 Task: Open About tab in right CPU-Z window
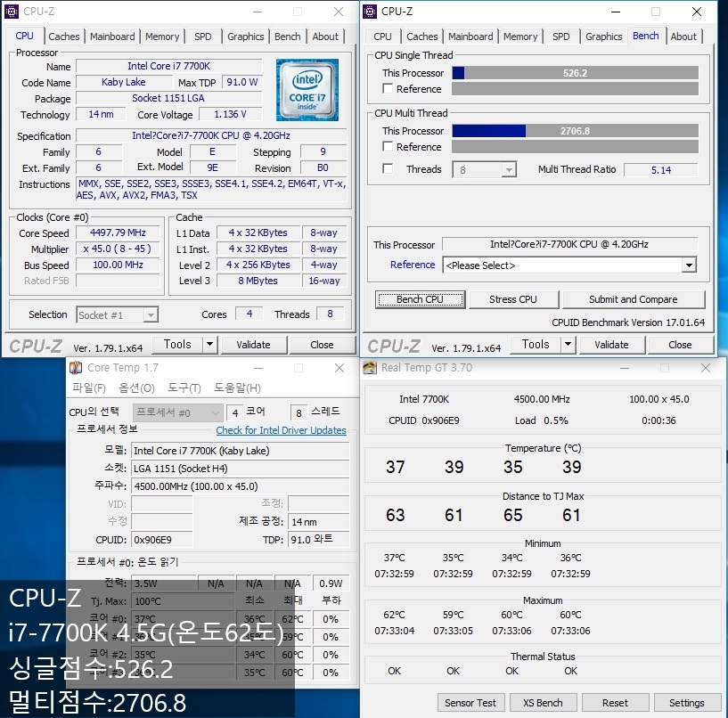[683, 37]
